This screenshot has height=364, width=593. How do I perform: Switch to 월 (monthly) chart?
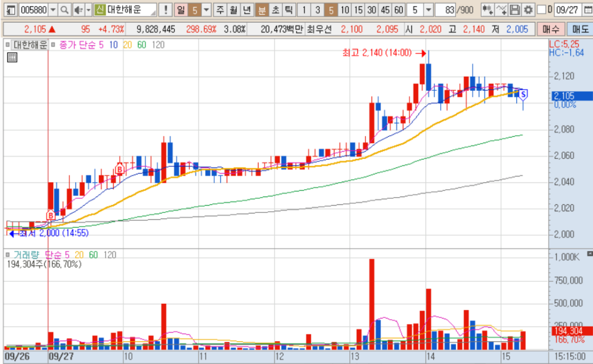point(234,10)
